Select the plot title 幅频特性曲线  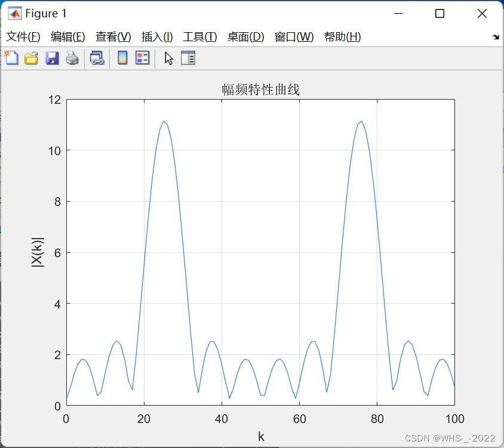pos(261,89)
